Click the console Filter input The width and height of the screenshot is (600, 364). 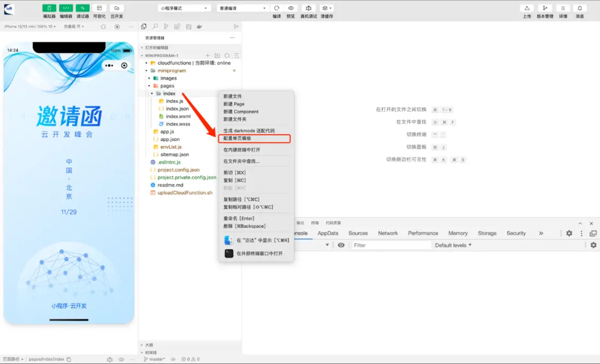[x=391, y=245]
